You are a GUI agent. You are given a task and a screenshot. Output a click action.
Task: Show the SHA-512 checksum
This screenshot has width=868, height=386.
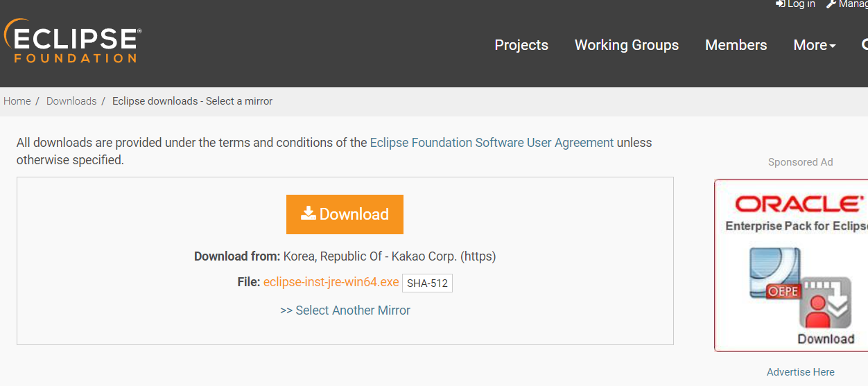[426, 283]
